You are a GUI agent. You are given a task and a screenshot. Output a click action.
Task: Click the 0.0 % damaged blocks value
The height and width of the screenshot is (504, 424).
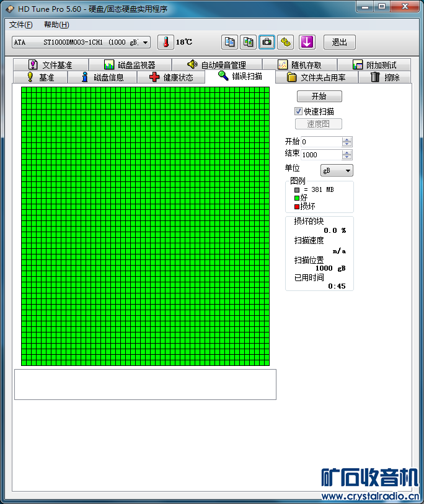pyautogui.click(x=335, y=230)
